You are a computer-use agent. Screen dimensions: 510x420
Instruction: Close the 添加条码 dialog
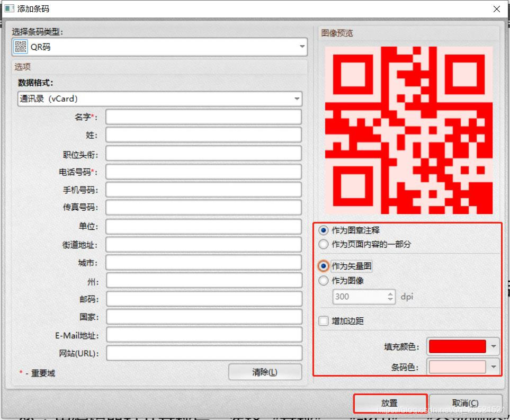point(496,9)
